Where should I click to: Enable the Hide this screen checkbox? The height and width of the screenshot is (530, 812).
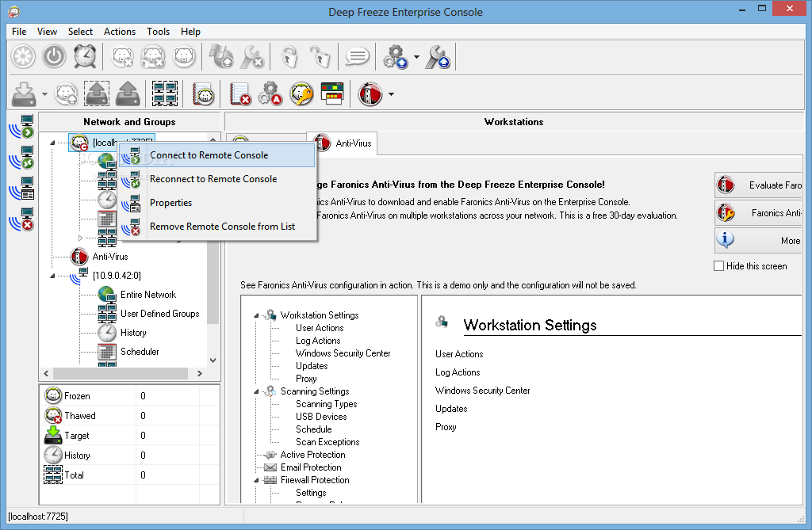(718, 266)
